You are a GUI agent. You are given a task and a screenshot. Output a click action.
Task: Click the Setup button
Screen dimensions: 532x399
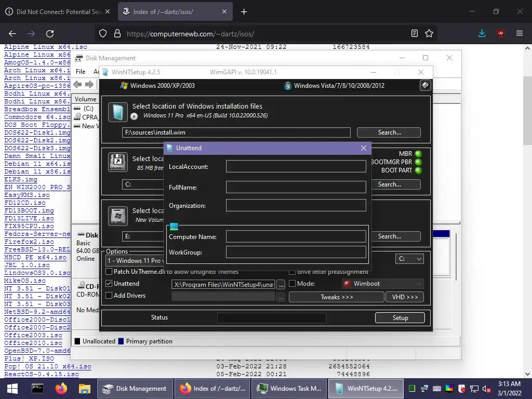400,317
